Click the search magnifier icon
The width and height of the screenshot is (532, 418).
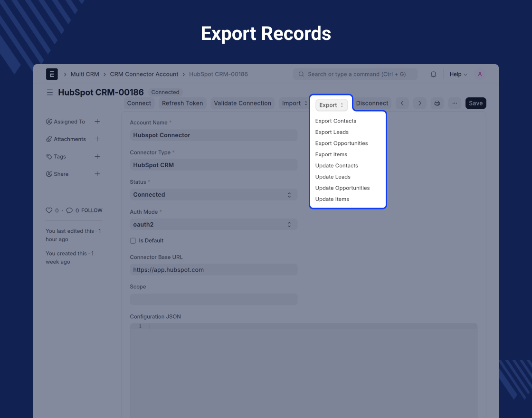coord(301,74)
